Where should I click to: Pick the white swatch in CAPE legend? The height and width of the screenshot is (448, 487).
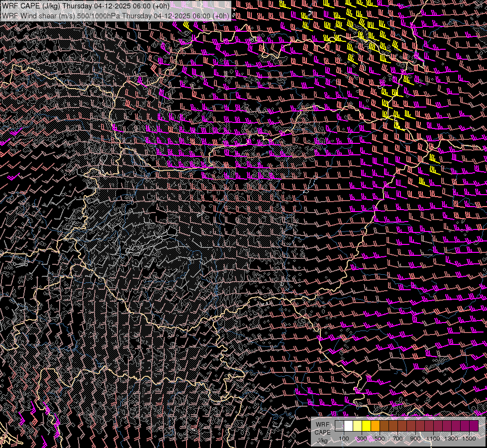coord(349,426)
